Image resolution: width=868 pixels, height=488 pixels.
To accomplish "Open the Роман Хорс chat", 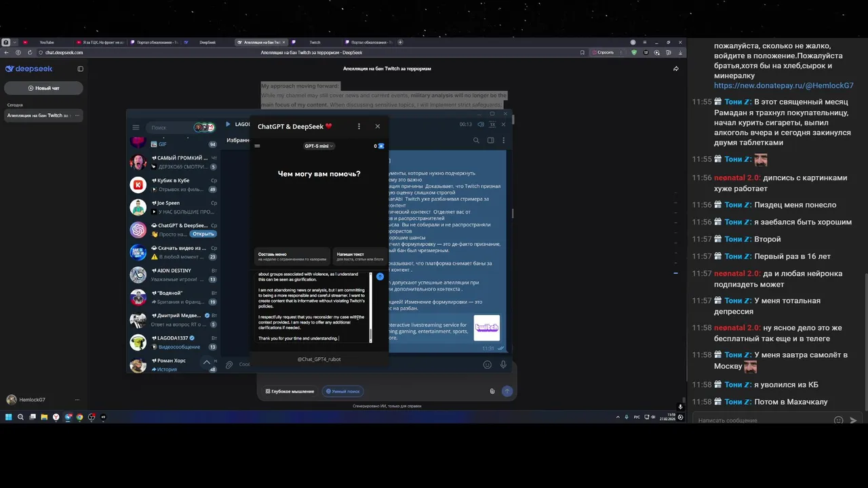I will coord(174,365).
